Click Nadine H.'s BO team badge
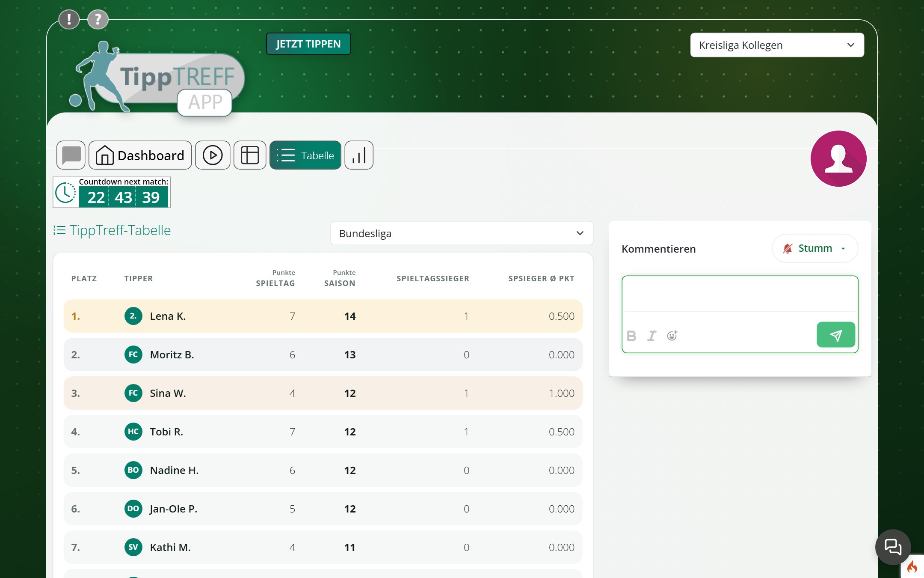The image size is (924, 578). (133, 470)
